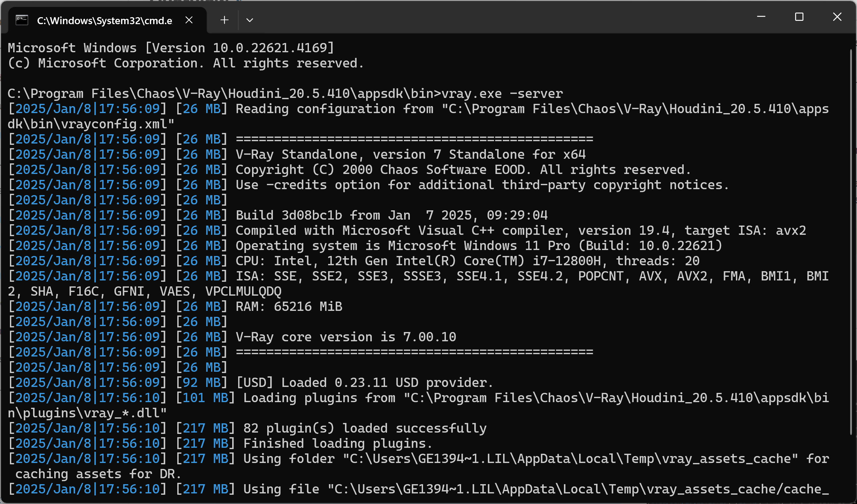Click 'Operating system is Microsoft Windows 11 Pro' line

click(479, 246)
